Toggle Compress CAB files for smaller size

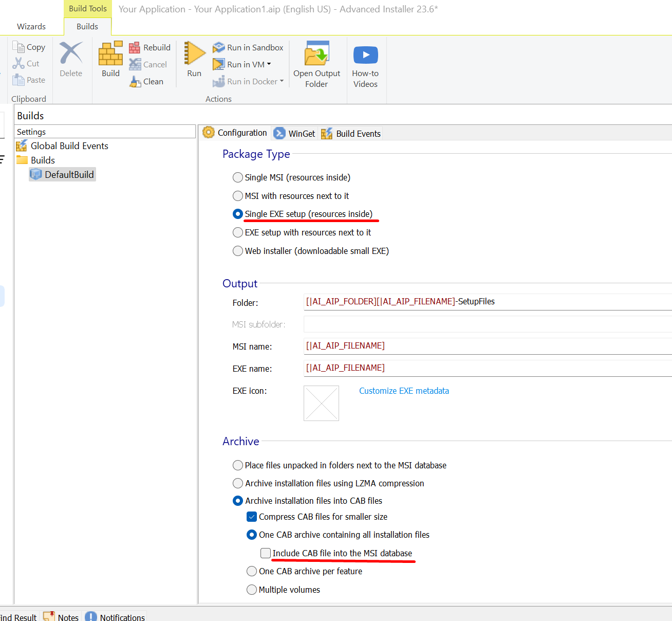(252, 517)
